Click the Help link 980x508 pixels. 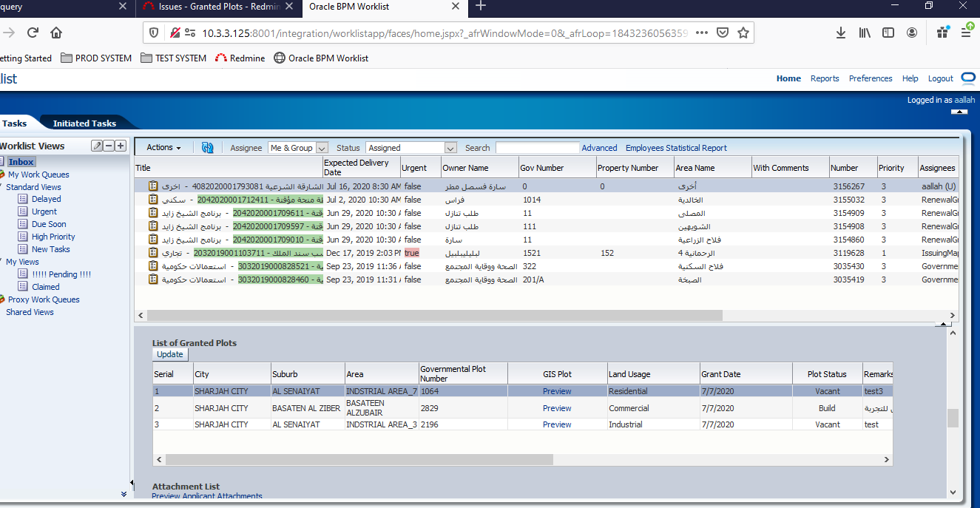coord(910,78)
